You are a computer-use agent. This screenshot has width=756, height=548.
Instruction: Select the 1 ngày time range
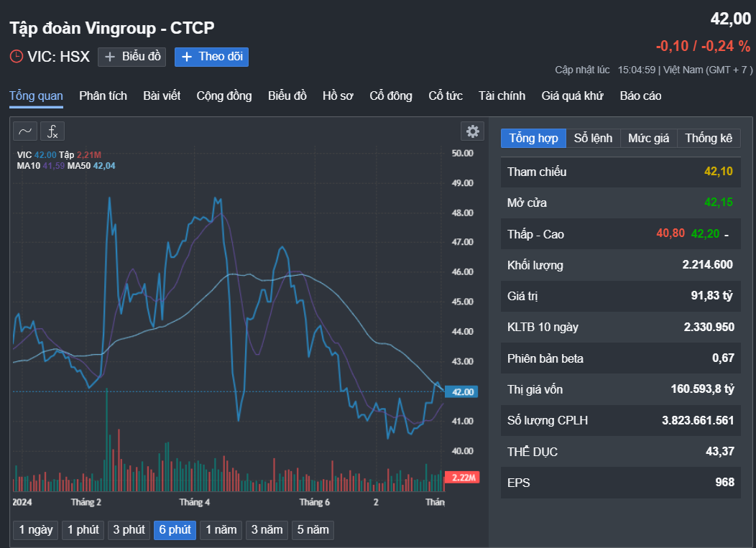point(36,530)
